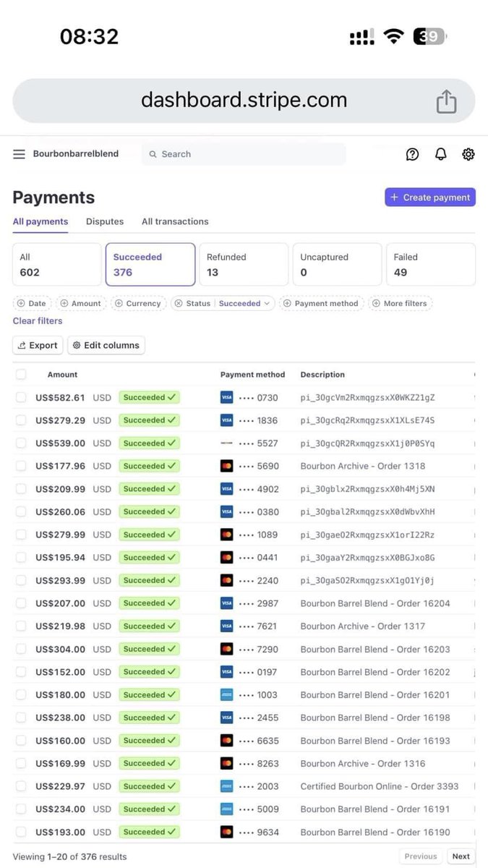Open the help question mark icon
The width and height of the screenshot is (488, 868).
point(413,154)
